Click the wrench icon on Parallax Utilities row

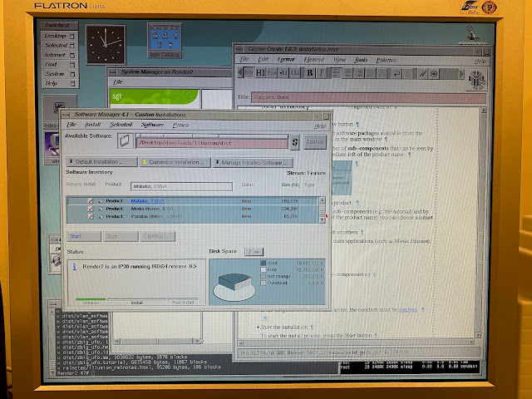(x=101, y=216)
